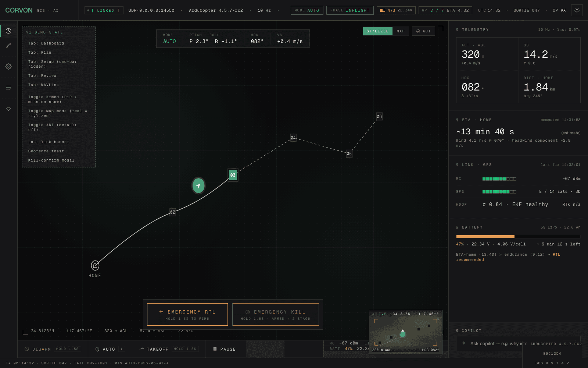
Task: Select active waypoint 03 on the route
Action: pos(233,175)
